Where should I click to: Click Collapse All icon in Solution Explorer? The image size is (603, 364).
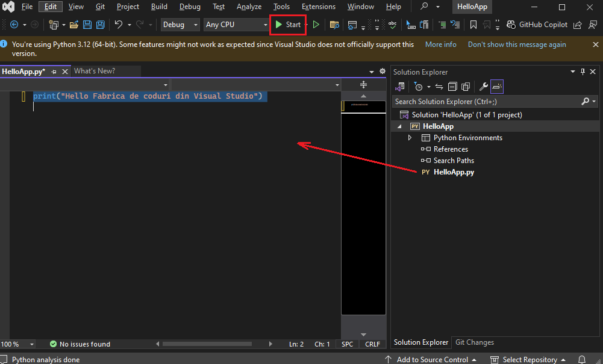tap(452, 87)
